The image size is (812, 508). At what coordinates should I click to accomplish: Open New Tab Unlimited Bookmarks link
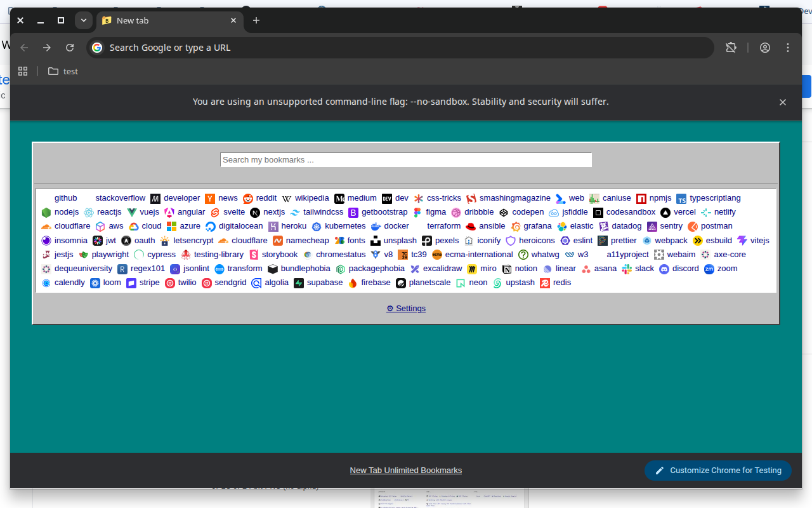pos(406,471)
